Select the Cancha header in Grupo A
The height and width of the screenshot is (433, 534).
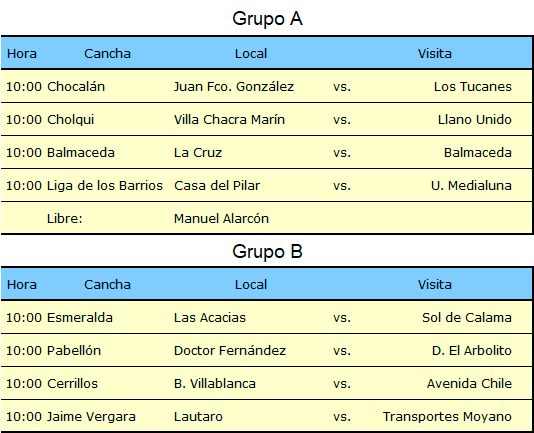click(107, 54)
